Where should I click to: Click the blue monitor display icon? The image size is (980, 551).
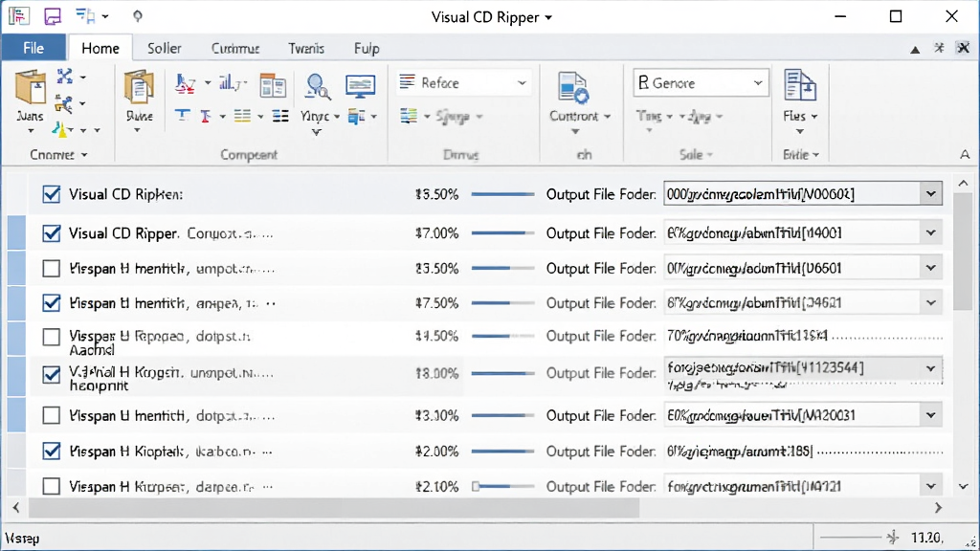[361, 86]
